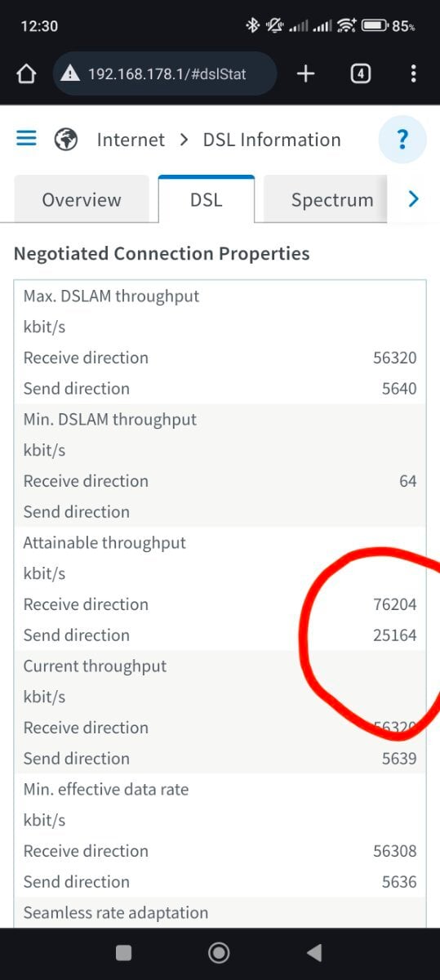Tap the globe Internet icon

[x=66, y=140]
